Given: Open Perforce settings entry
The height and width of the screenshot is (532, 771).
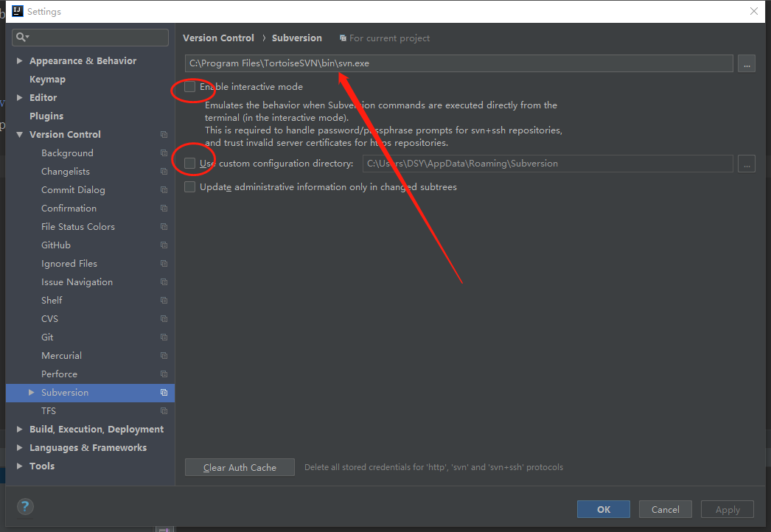Looking at the screenshot, I should tap(59, 374).
